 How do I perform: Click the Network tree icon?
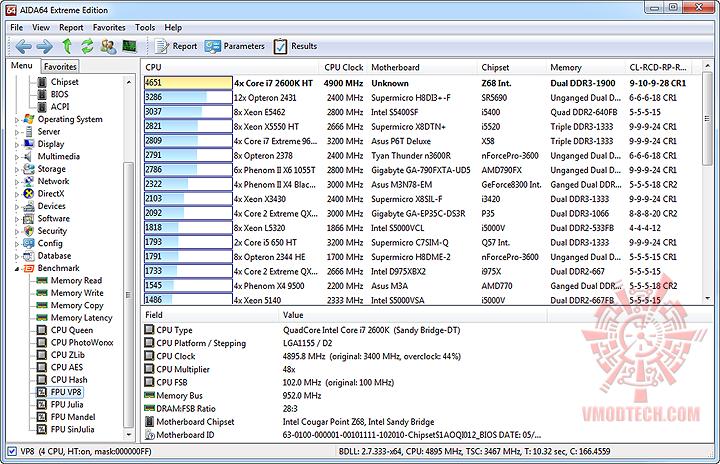click(28, 181)
